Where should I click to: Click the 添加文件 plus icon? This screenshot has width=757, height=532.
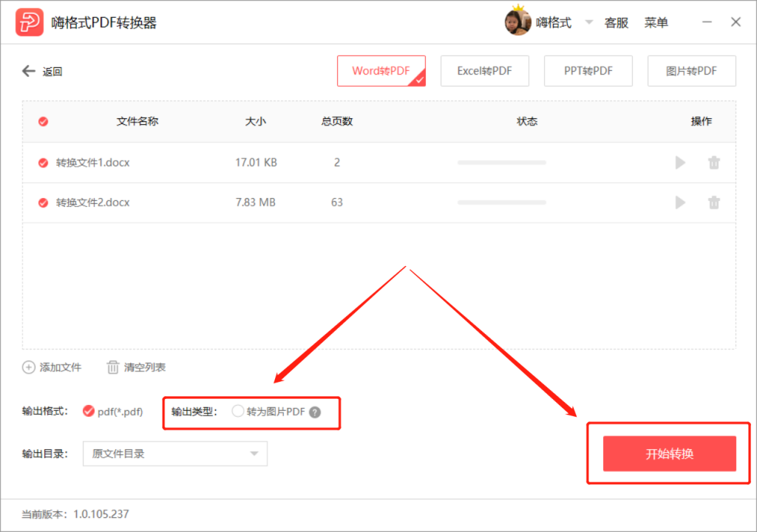[29, 367]
